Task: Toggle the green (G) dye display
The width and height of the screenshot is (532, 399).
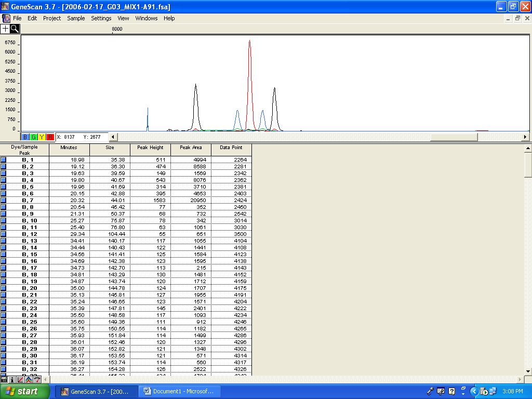Action: click(33, 137)
